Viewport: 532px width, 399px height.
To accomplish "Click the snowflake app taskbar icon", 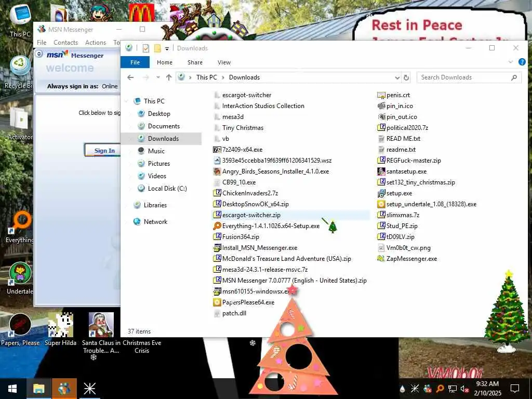I will [89, 389].
